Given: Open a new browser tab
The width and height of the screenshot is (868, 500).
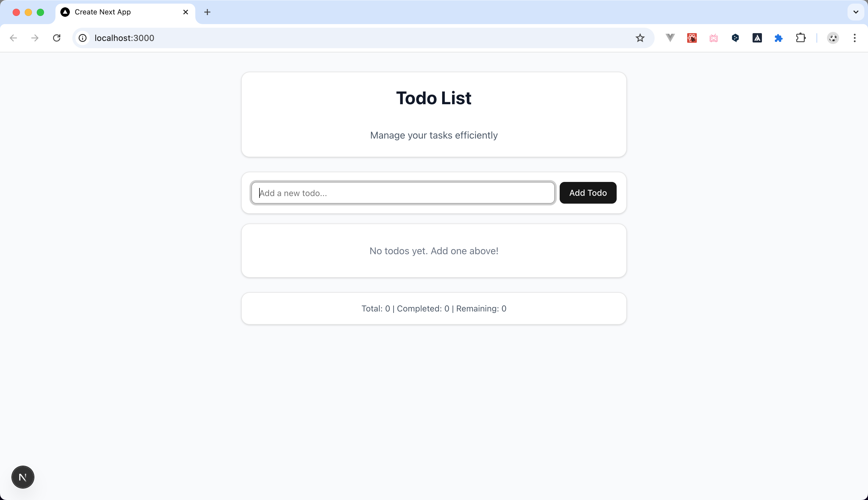Looking at the screenshot, I should point(207,12).
